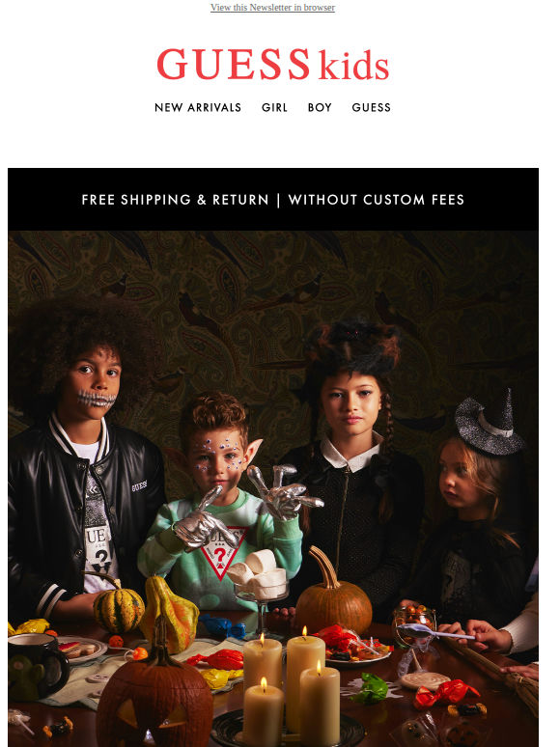Open the View this Newsletter in browser link
The width and height of the screenshot is (560, 747).
272,7
